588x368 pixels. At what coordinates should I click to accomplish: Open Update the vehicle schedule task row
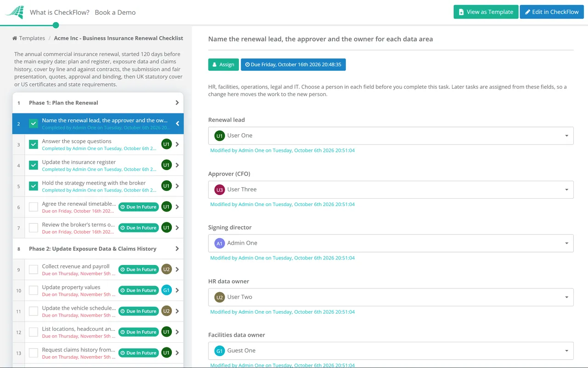pos(98,311)
